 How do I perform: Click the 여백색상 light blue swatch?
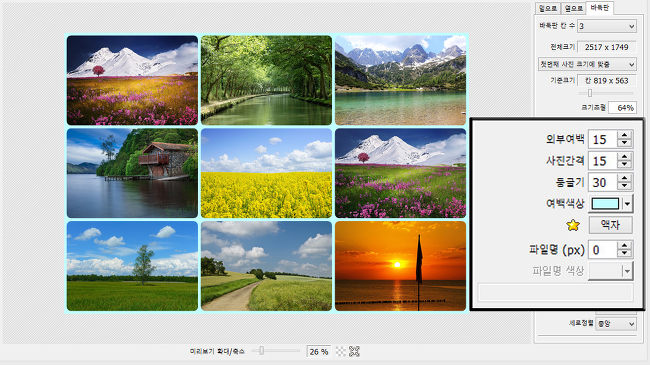(605, 204)
